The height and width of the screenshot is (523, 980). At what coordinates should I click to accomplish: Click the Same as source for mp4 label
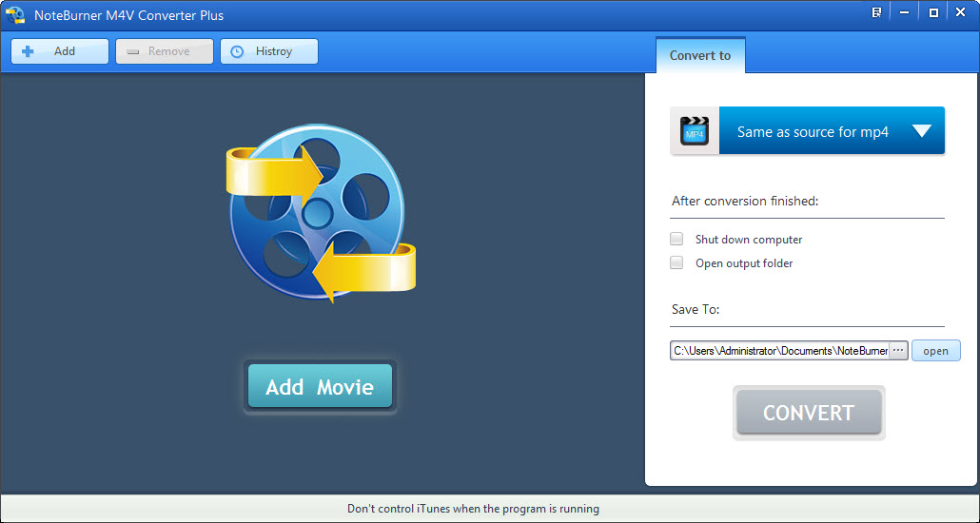click(813, 132)
